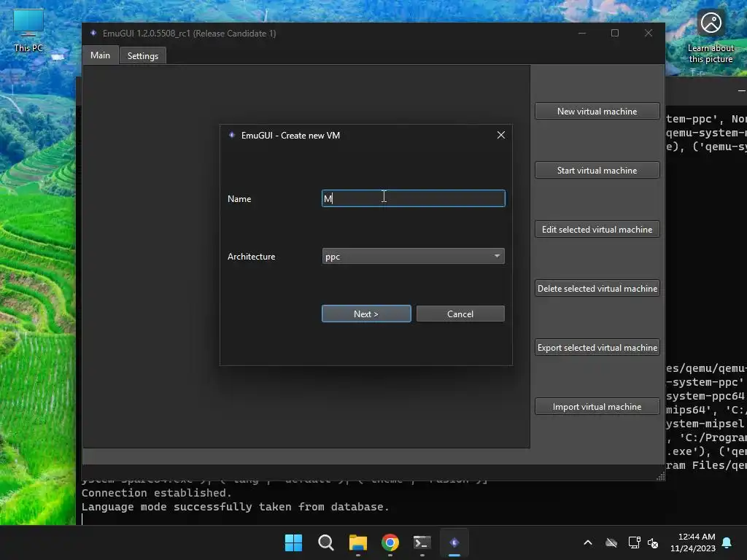Image resolution: width=747 pixels, height=560 pixels.
Task: Open the network status tray icon
Action: point(634,542)
